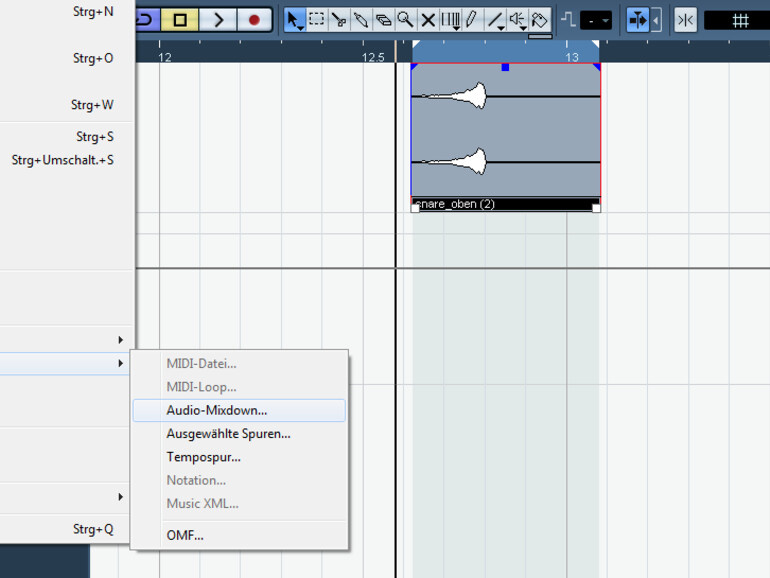This screenshot has width=770, height=578.
Task: Choose Audio-Mixdown... from the submenu
Action: coord(217,410)
